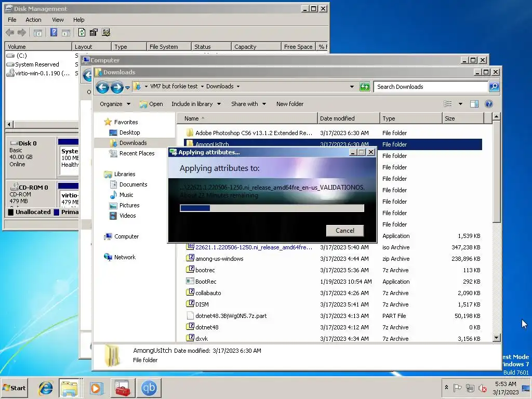Open File menu in Disk Management
The image size is (532, 399).
point(12,20)
